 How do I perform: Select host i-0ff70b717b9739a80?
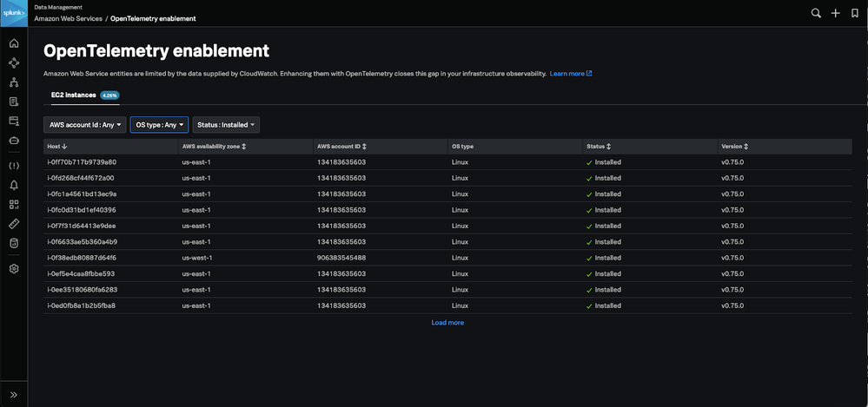tap(82, 162)
